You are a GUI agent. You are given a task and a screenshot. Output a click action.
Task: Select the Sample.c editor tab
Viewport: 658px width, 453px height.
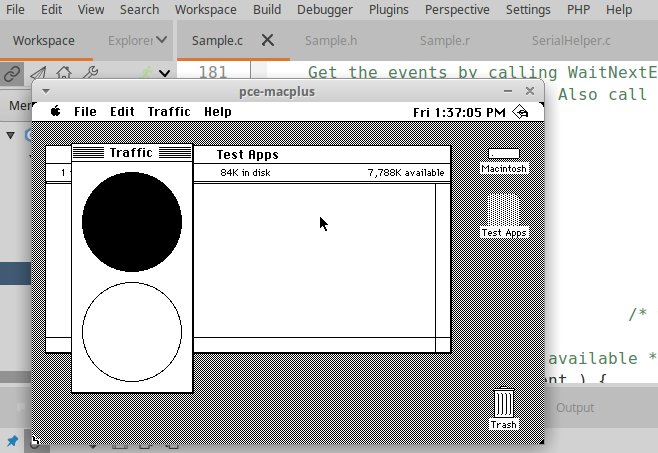(x=217, y=41)
